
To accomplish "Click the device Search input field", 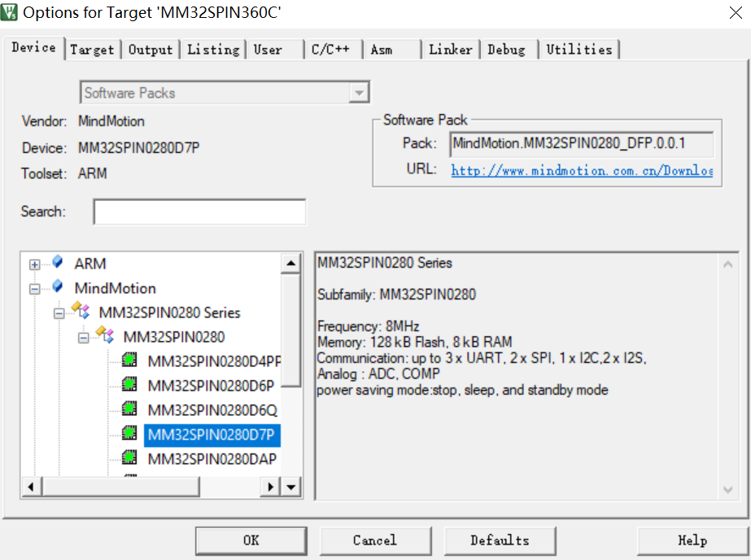I will (199, 212).
